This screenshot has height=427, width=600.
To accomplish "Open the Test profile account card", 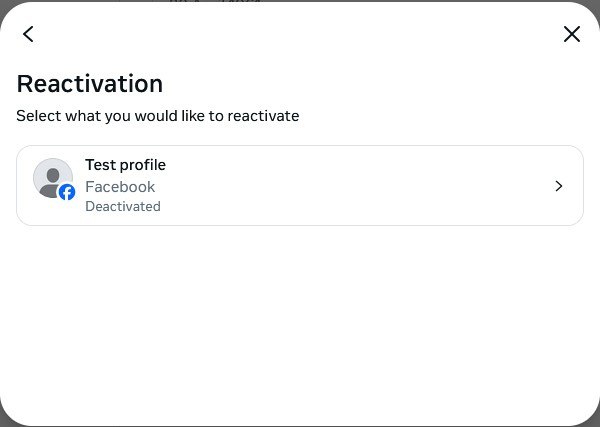I will click(x=300, y=186).
